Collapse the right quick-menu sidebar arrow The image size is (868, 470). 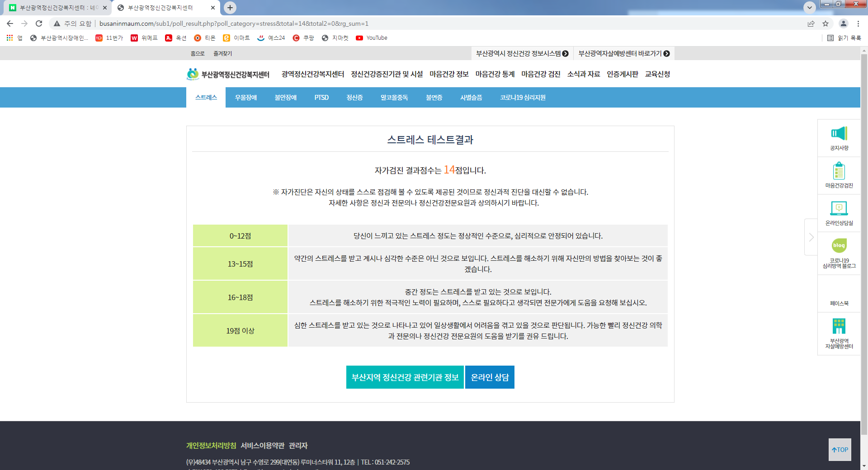811,237
